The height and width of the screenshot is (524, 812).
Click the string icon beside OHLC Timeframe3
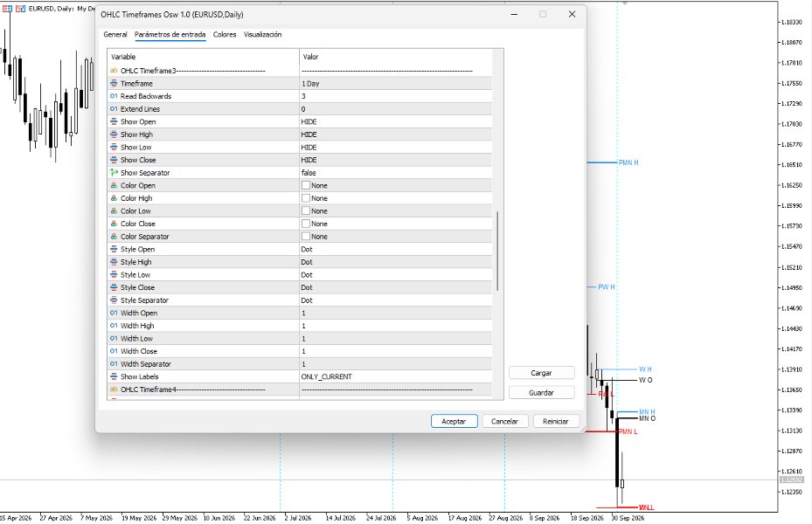[114, 71]
